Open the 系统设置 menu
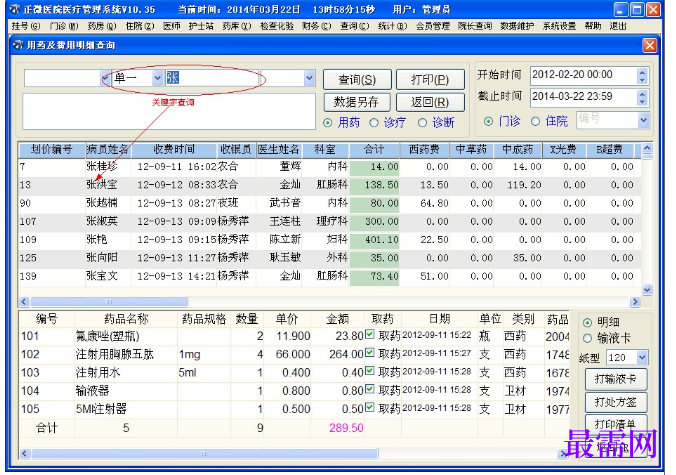 tap(559, 26)
